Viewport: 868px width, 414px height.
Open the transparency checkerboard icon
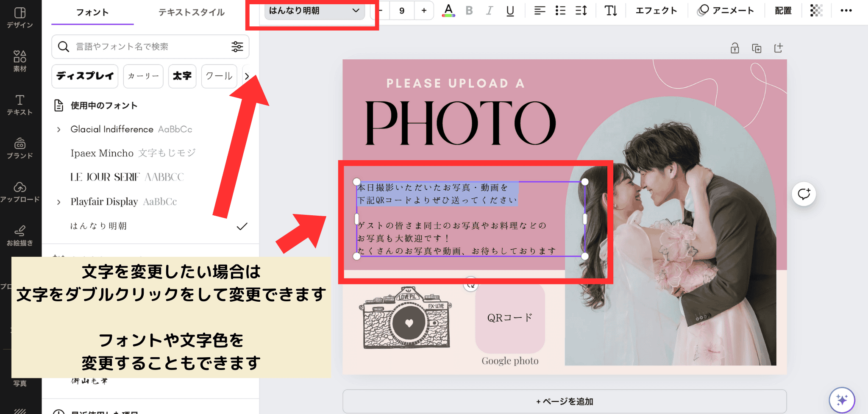pos(816,11)
